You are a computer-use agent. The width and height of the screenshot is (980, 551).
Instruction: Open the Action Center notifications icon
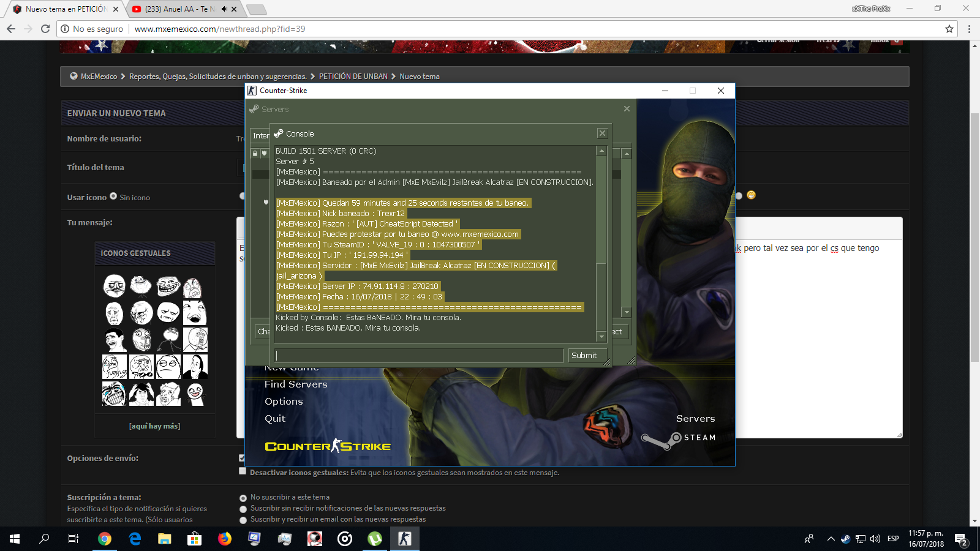(960, 539)
